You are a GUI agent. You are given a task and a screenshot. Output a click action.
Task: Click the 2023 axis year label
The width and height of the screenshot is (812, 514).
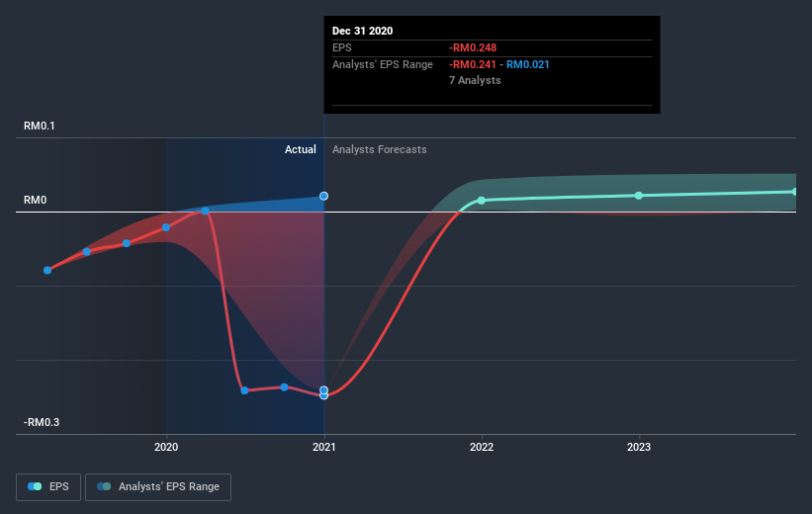click(x=639, y=447)
